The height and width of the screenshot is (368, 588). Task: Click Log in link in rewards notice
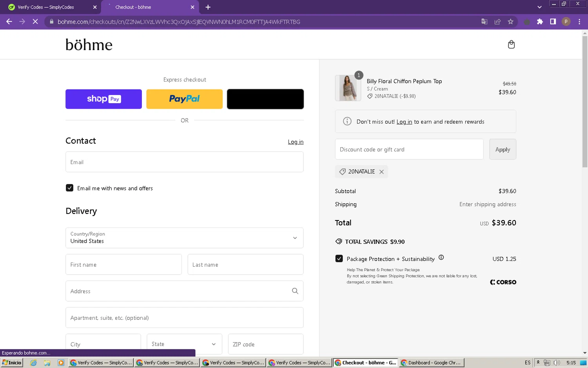404,122
